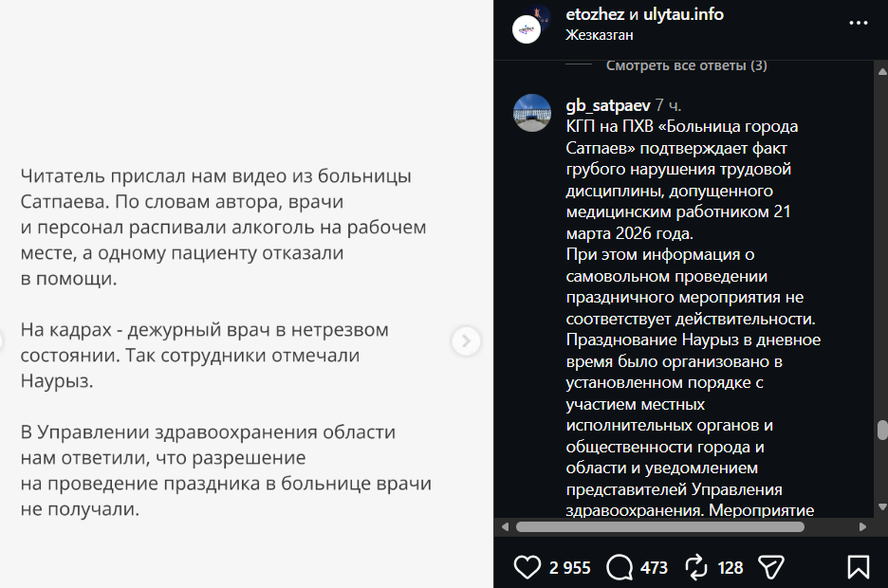The width and height of the screenshot is (888, 588).
Task: Share the post with the paper plane icon
Action: 771,567
